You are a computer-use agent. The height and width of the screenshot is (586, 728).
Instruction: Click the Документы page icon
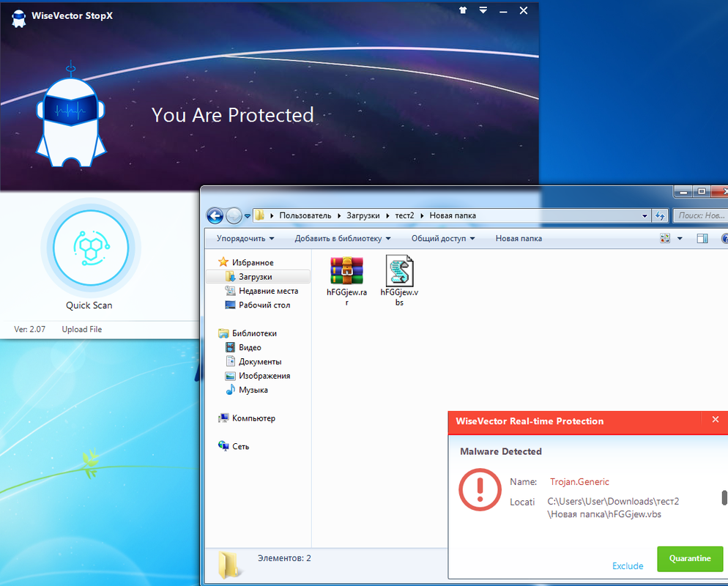(230, 361)
